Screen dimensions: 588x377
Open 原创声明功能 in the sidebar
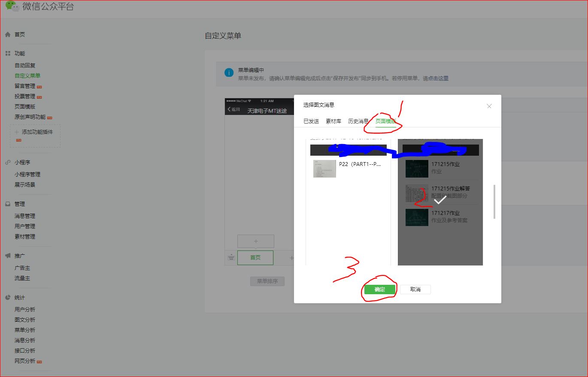pos(30,117)
